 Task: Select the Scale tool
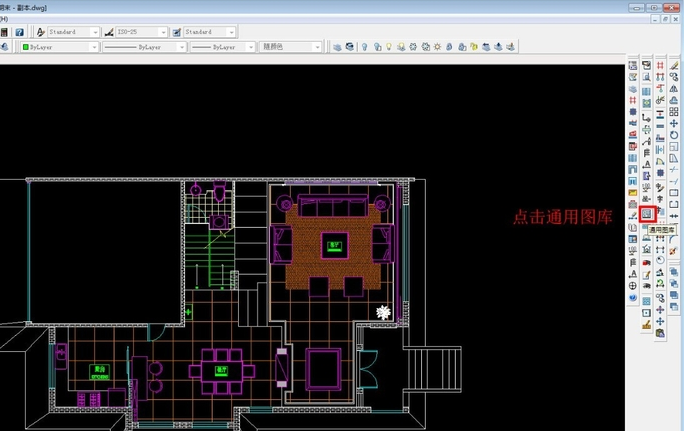point(674,147)
